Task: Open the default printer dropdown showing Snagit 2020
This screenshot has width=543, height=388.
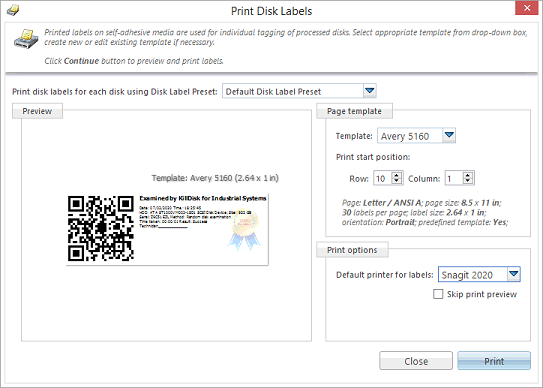Action: [x=514, y=274]
